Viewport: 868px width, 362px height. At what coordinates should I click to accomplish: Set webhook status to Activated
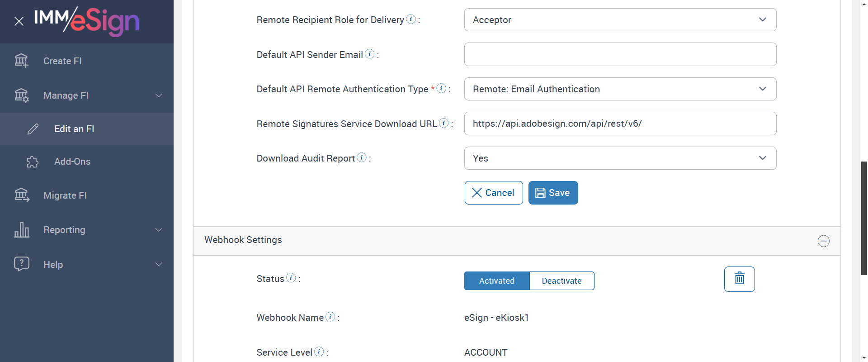click(496, 281)
